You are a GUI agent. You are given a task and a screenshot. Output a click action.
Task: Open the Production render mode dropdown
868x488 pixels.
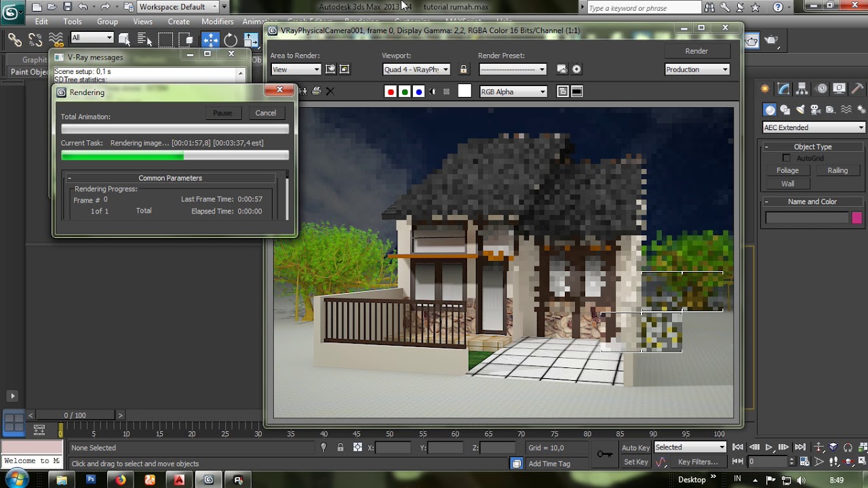(697, 69)
